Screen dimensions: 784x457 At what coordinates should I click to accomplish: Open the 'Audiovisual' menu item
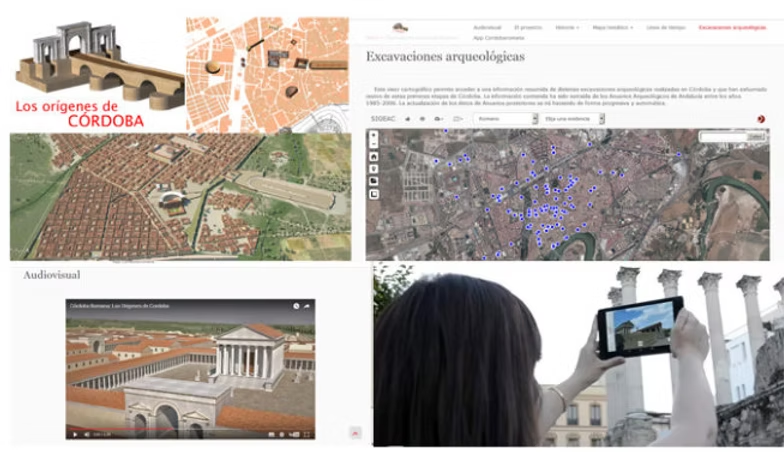[488, 28]
